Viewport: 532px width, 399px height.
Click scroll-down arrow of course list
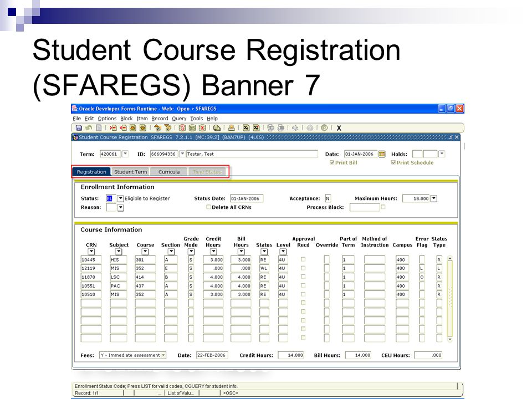(x=450, y=339)
